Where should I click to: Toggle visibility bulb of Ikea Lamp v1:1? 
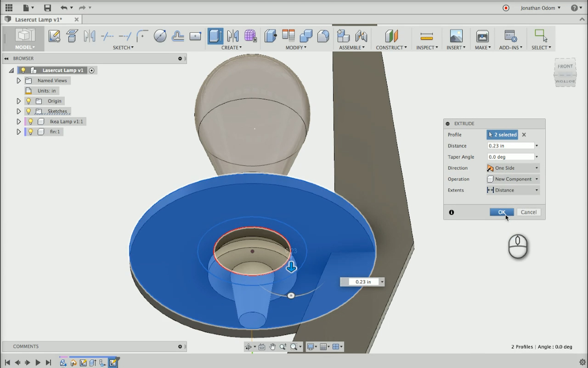31,121
